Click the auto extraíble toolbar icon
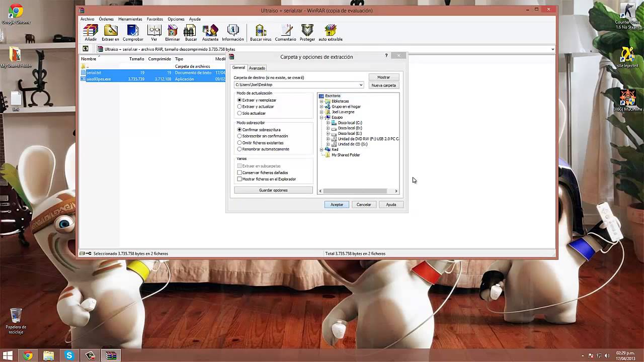The height and width of the screenshot is (362, 644). pyautogui.click(x=331, y=33)
